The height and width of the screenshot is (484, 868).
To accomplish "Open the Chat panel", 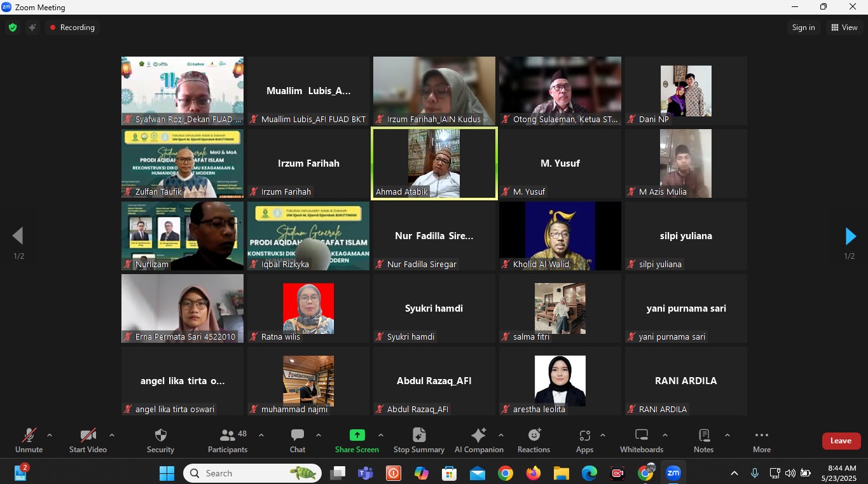I will (297, 440).
